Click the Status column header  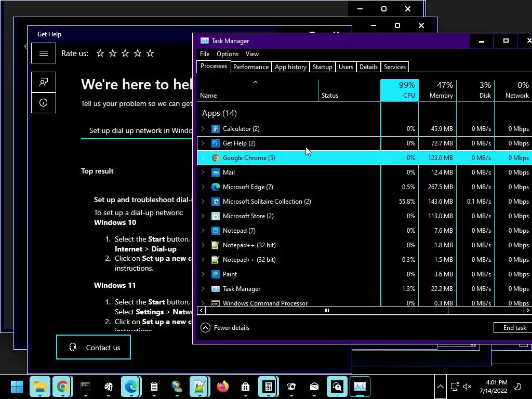[349, 90]
